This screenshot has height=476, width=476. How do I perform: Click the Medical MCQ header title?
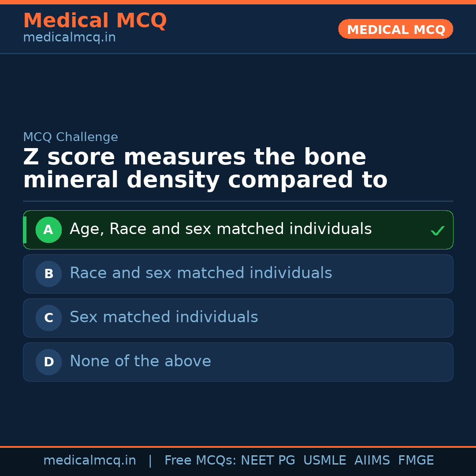pos(95,21)
